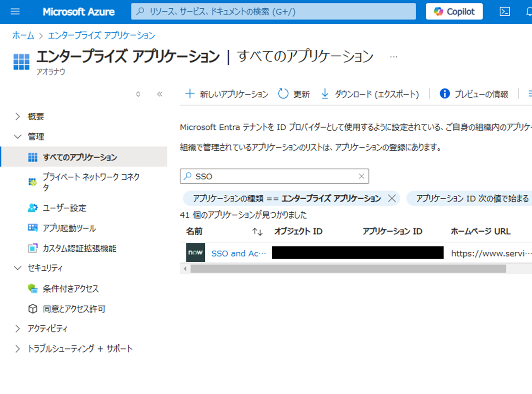Viewport: 532px width, 394px height.
Task: Clear the SSO search text with X
Action: coord(362,176)
